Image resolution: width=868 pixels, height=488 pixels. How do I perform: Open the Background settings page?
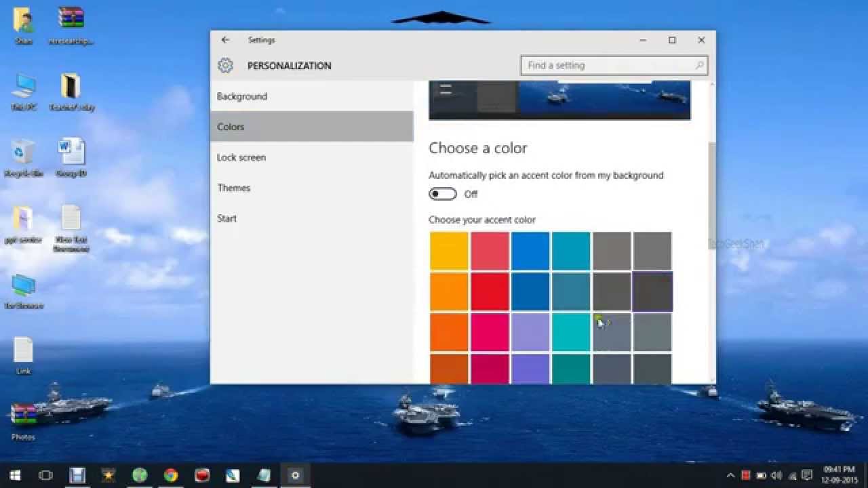[x=311, y=96]
